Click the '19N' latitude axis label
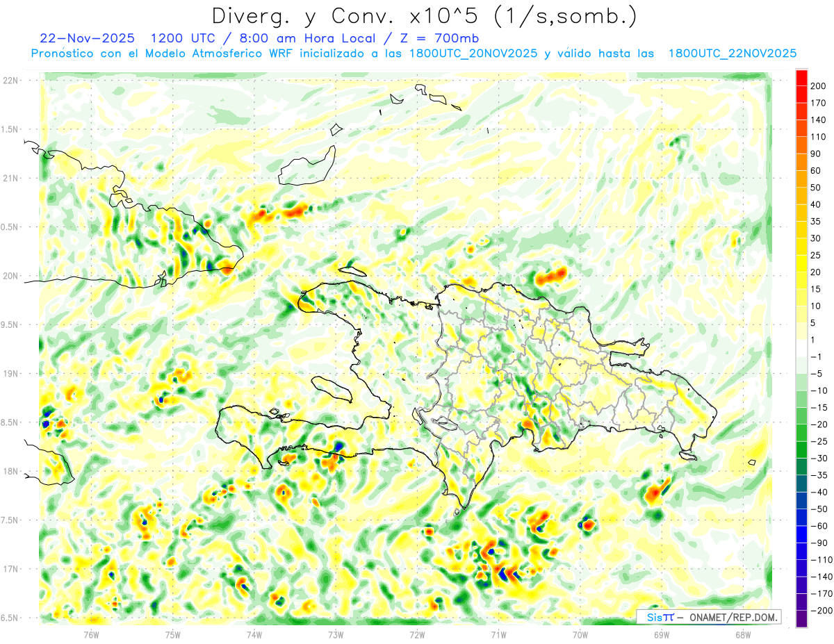 pyautogui.click(x=10, y=374)
